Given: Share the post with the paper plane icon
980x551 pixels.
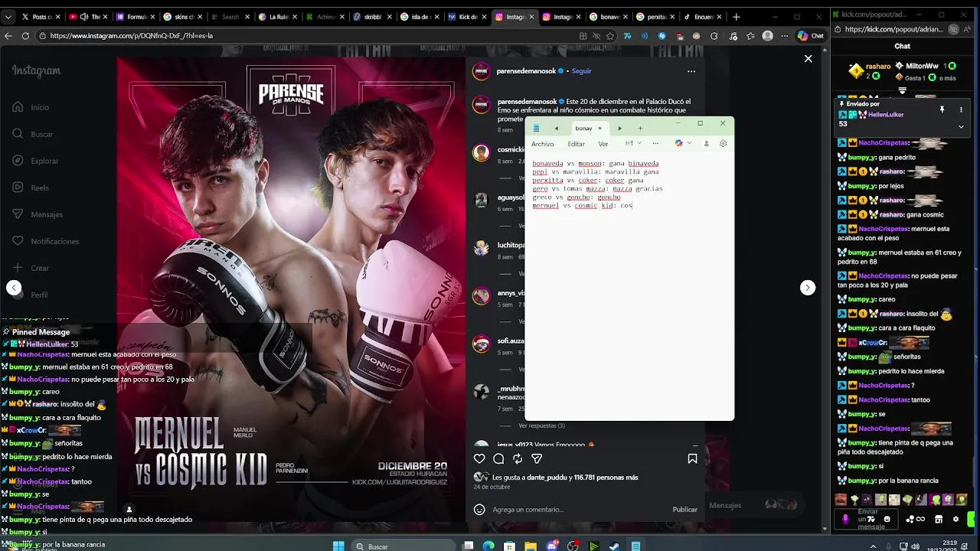Looking at the screenshot, I should pos(537,458).
